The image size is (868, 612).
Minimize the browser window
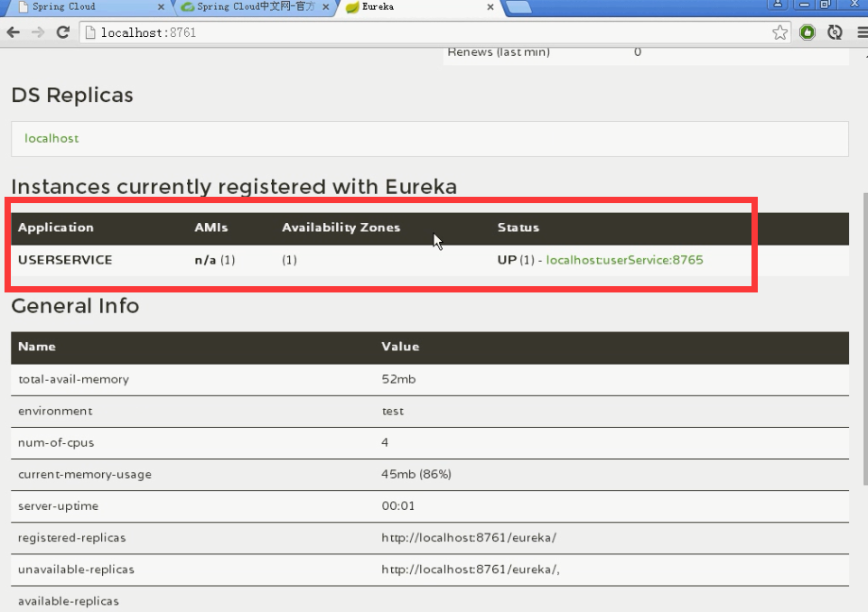pyautogui.click(x=805, y=5)
